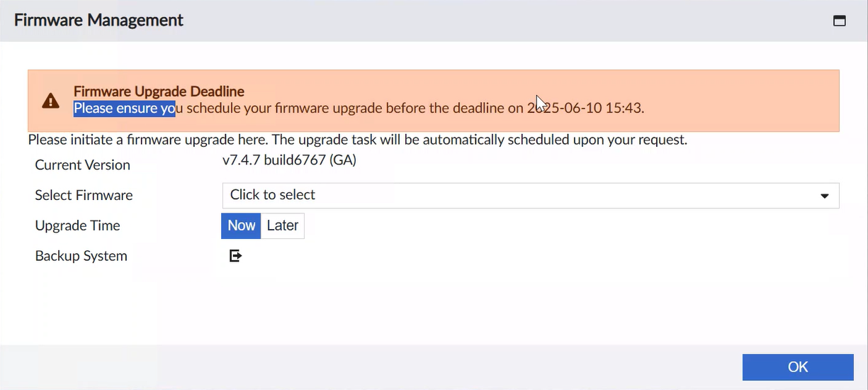Click the highlighted "Please ensure yo" text
Image resolution: width=868 pixels, height=390 pixels.
(x=124, y=108)
